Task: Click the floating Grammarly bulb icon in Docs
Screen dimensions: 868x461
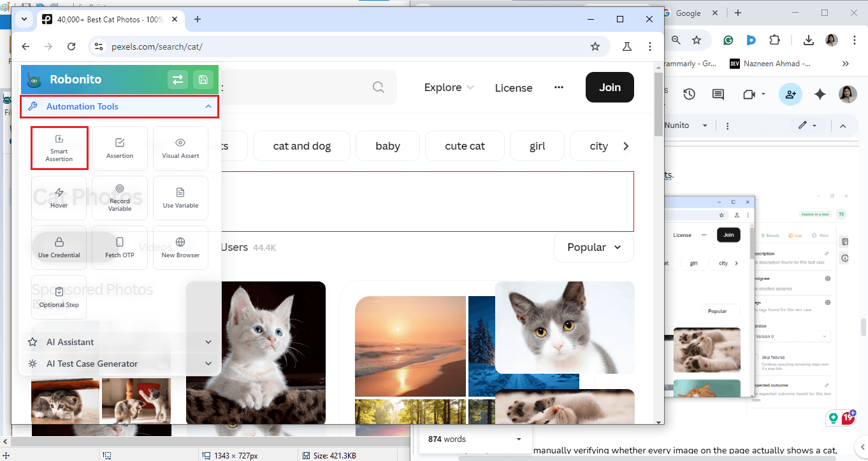Action: (833, 418)
